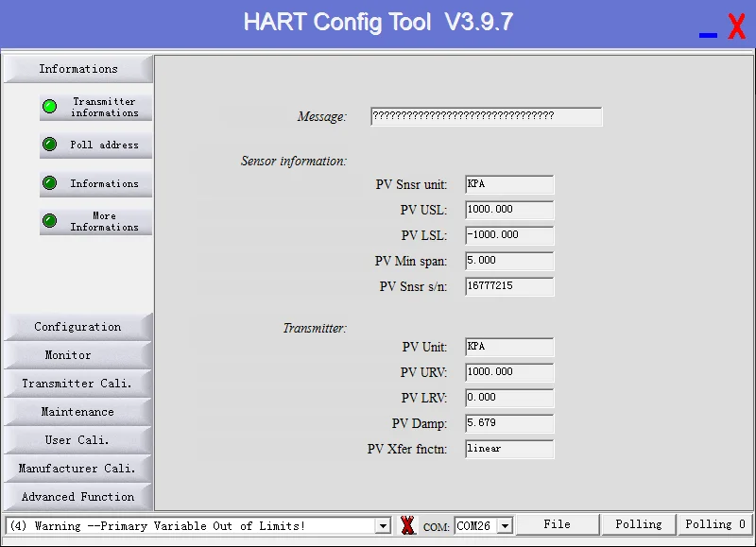Image resolution: width=756 pixels, height=547 pixels.
Task: Expand the warning message dropdown
Action: (x=383, y=525)
